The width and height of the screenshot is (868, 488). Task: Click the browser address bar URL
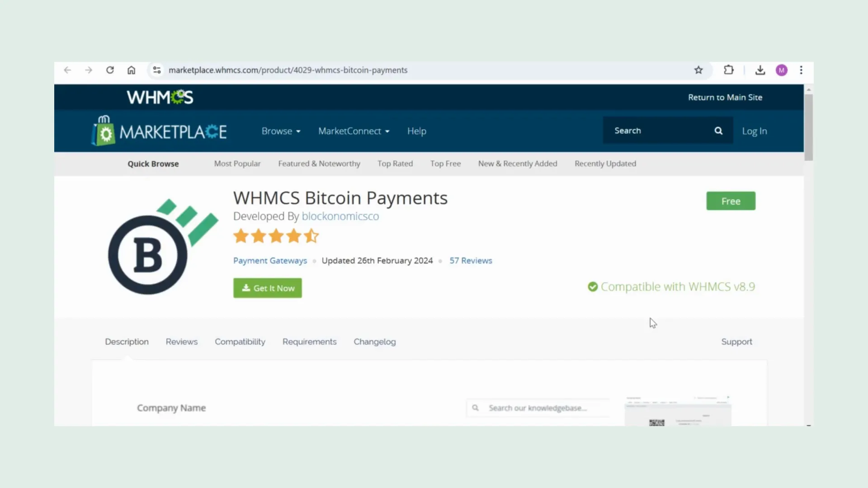coord(288,70)
